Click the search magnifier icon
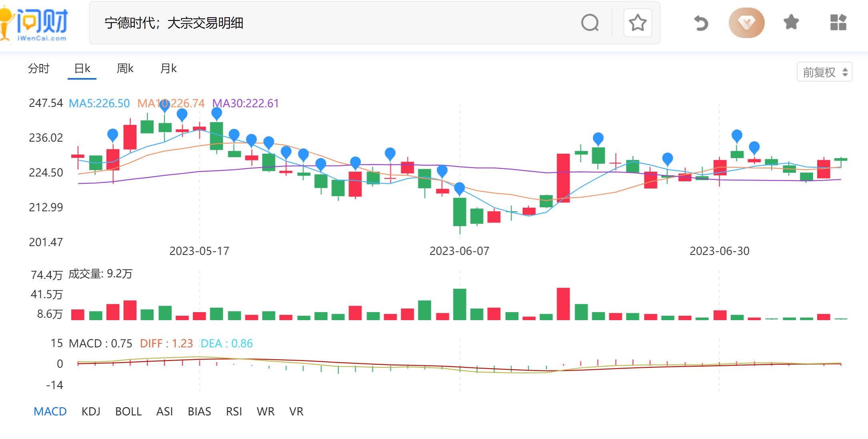868x439 pixels. coord(590,23)
